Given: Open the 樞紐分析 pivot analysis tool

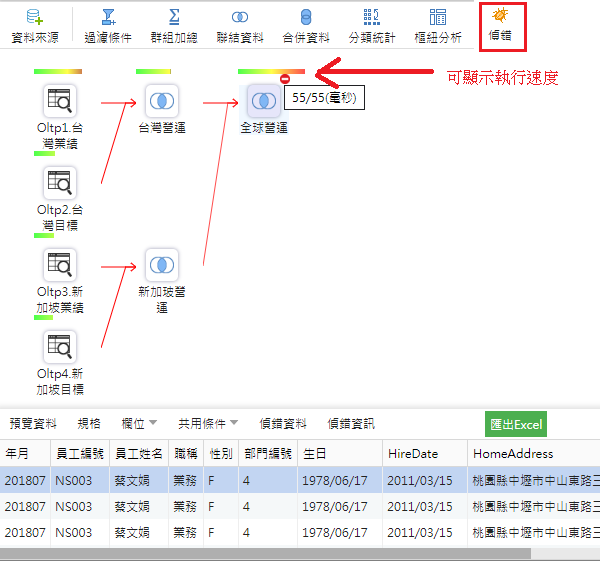Looking at the screenshot, I should coord(438,26).
